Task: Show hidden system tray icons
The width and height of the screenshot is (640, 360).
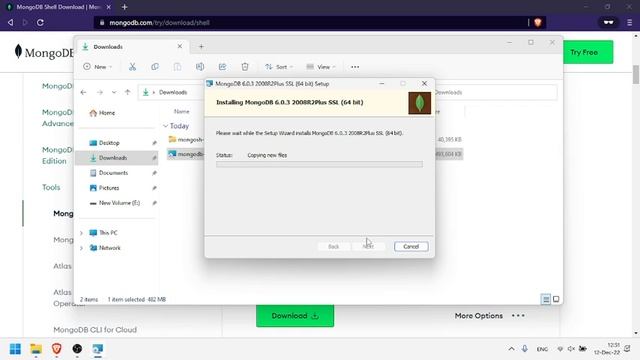Action: click(x=511, y=349)
